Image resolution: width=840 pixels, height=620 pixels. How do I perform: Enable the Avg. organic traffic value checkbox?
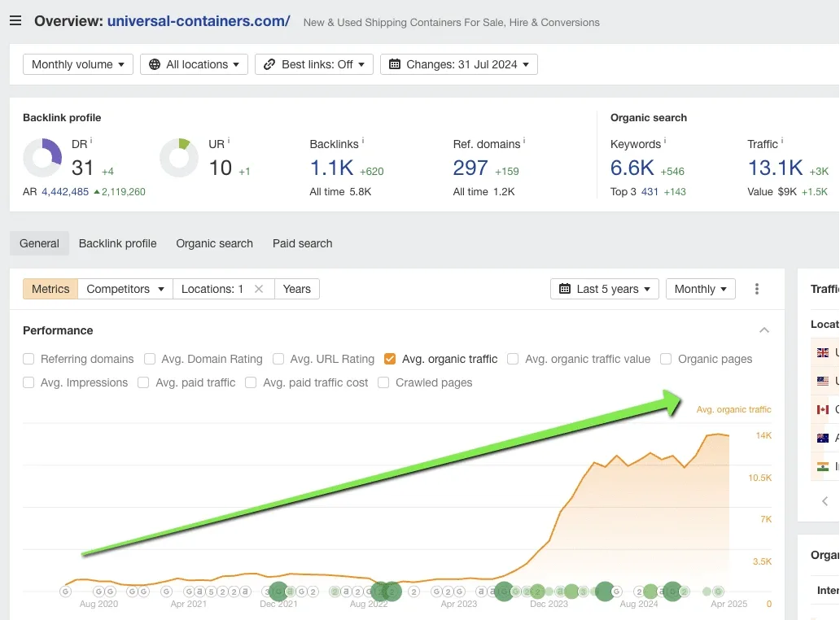[513, 359]
